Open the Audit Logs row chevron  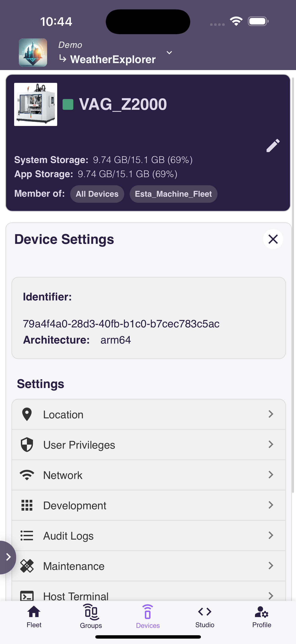click(271, 535)
